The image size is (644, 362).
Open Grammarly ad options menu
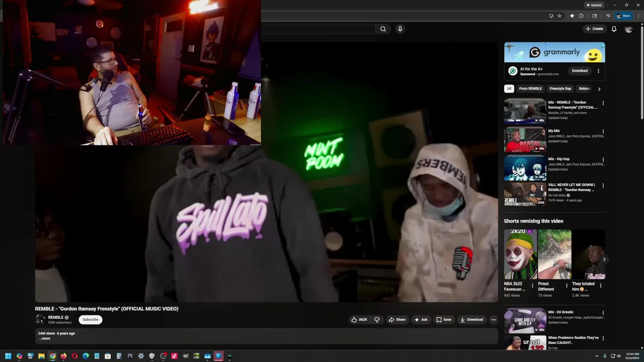click(598, 71)
